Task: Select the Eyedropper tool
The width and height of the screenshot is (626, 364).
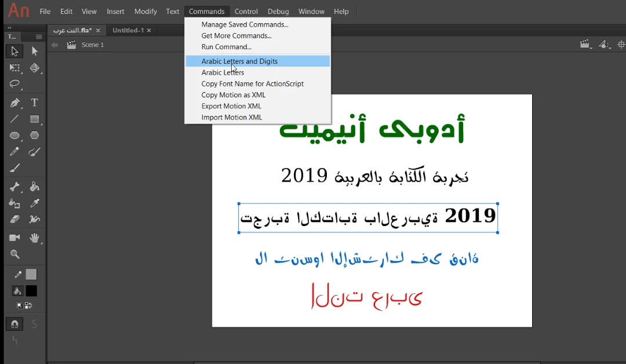Action: (x=34, y=203)
